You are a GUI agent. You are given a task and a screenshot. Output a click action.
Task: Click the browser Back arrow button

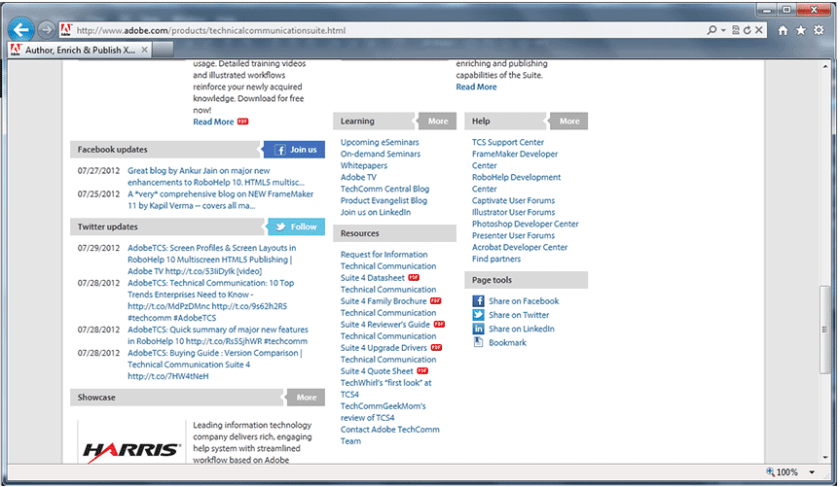click(20, 30)
